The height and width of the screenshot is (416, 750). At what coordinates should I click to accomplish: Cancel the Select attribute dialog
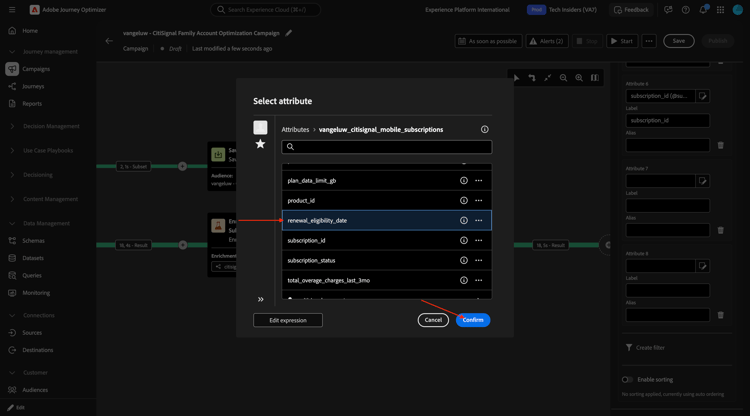pyautogui.click(x=433, y=320)
